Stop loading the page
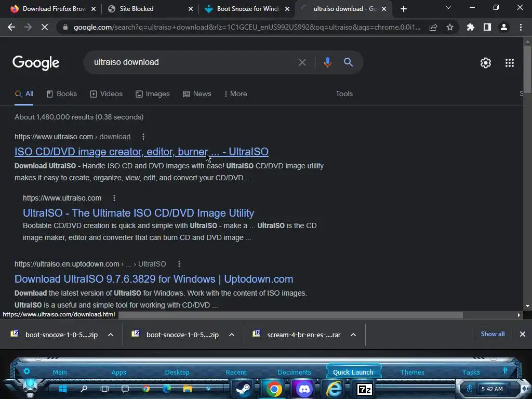532x399 pixels. click(x=45, y=27)
